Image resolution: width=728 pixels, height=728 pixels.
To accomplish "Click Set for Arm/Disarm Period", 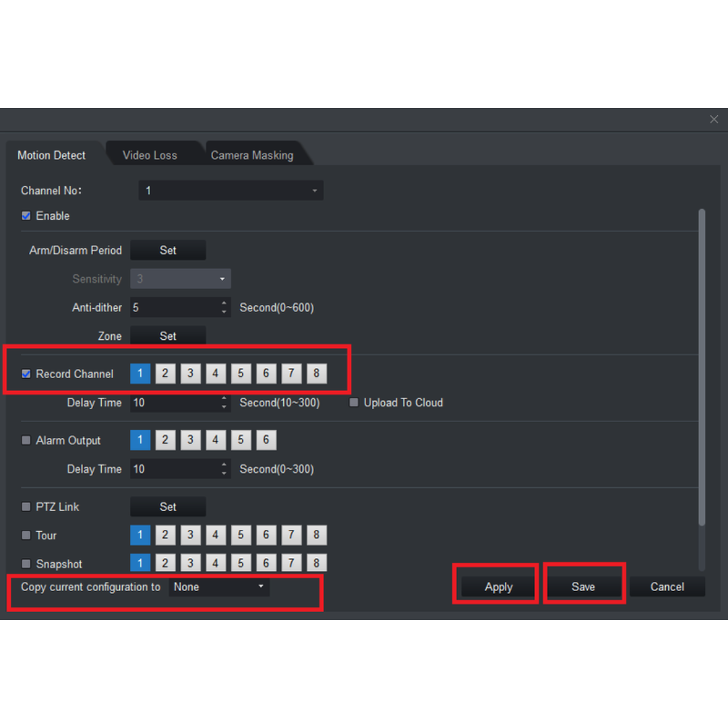I will 168,250.
